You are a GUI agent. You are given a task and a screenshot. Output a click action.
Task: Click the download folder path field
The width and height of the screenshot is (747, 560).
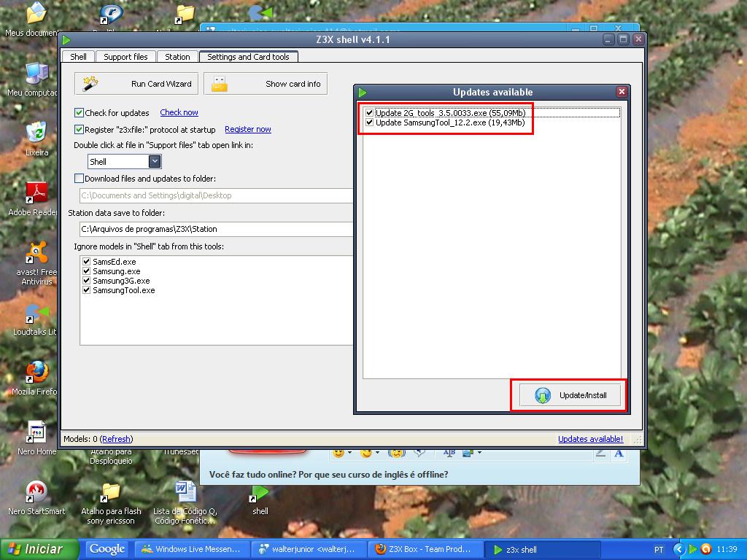tap(216, 195)
